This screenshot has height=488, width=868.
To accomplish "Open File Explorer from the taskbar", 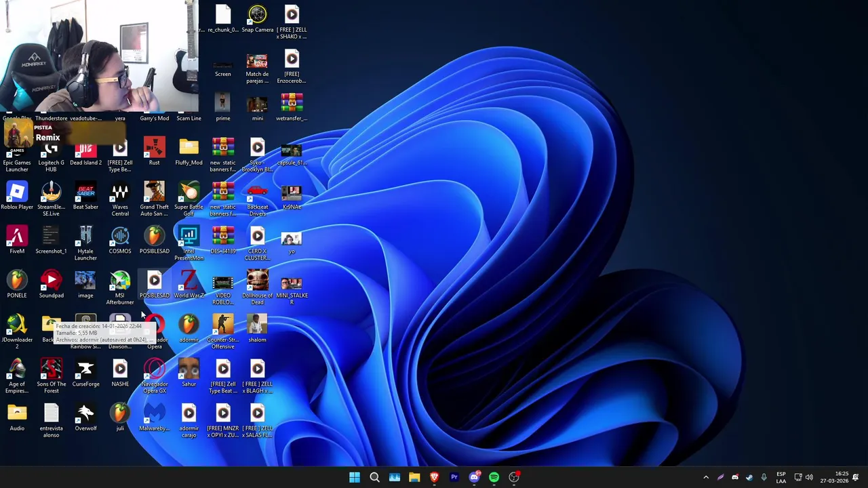I will 414,477.
